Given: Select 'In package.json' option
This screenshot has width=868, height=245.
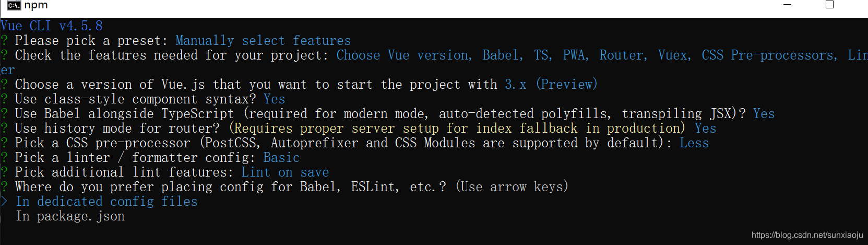Looking at the screenshot, I should [x=70, y=216].
